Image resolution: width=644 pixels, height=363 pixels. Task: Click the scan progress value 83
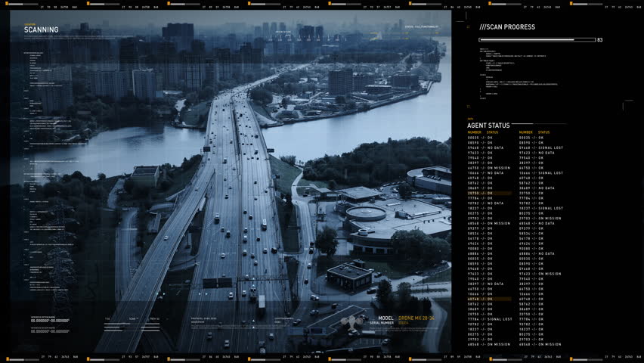600,40
